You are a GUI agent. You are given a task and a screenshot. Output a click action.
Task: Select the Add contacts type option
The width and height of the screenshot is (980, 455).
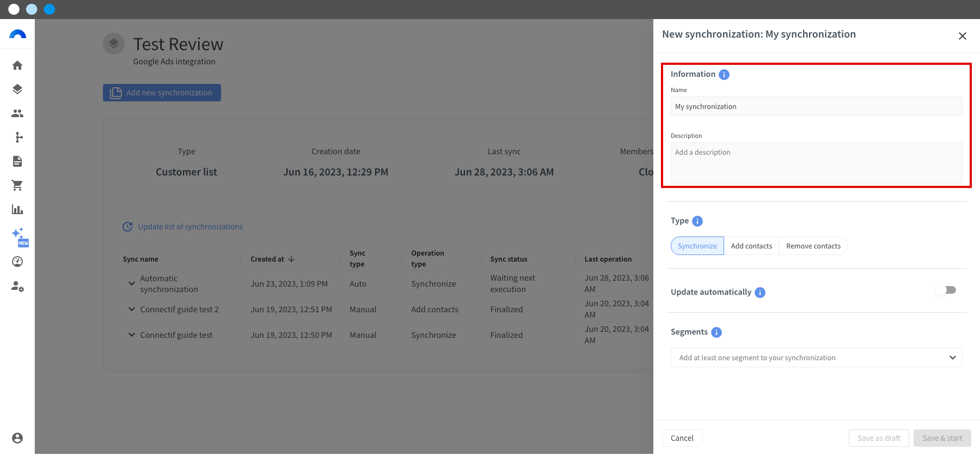pyautogui.click(x=751, y=246)
